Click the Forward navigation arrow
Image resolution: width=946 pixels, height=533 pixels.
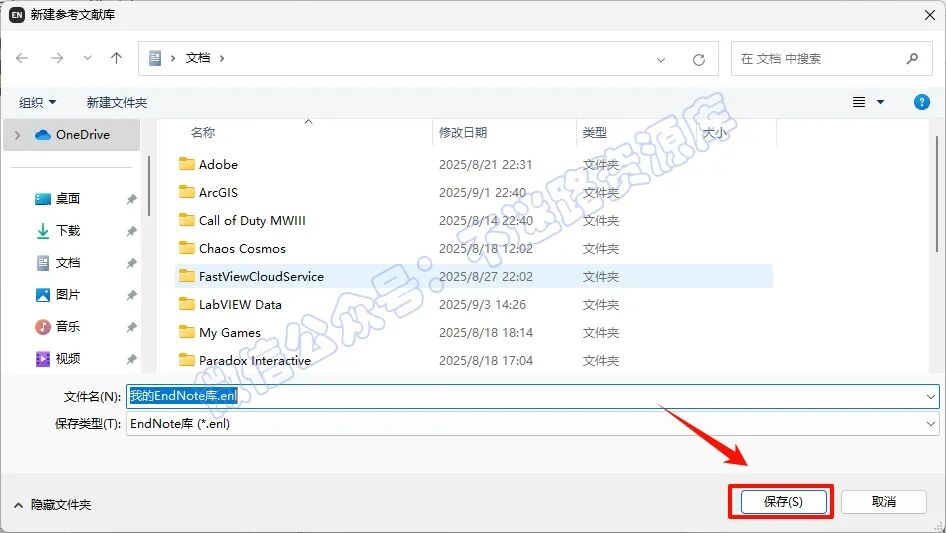(x=57, y=58)
